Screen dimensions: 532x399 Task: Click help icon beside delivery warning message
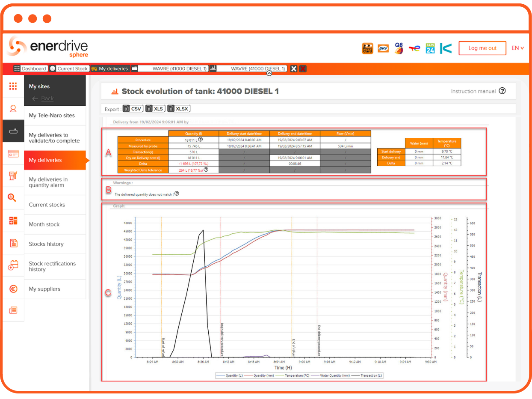tap(177, 194)
